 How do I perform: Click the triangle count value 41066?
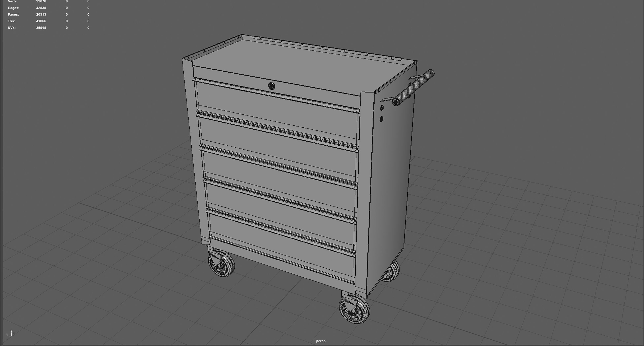[x=41, y=21]
